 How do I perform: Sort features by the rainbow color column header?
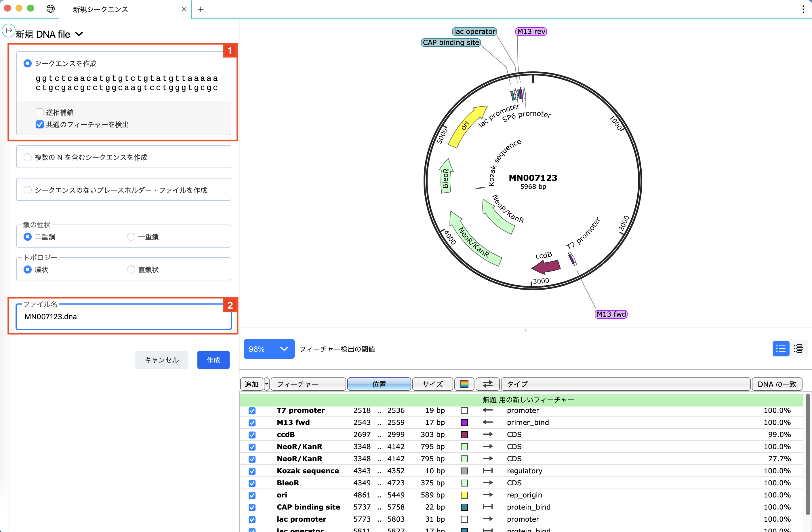464,384
